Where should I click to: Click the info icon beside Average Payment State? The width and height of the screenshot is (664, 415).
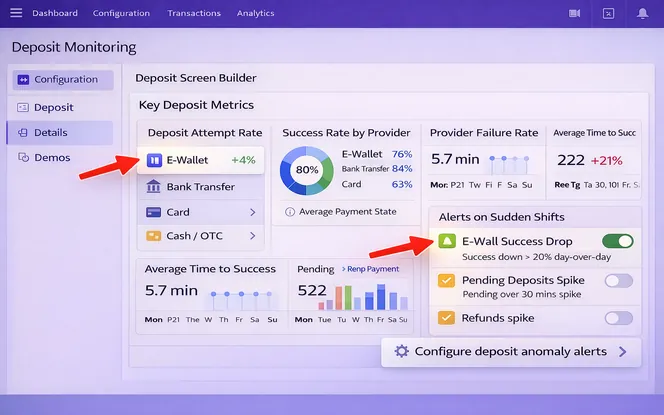290,212
